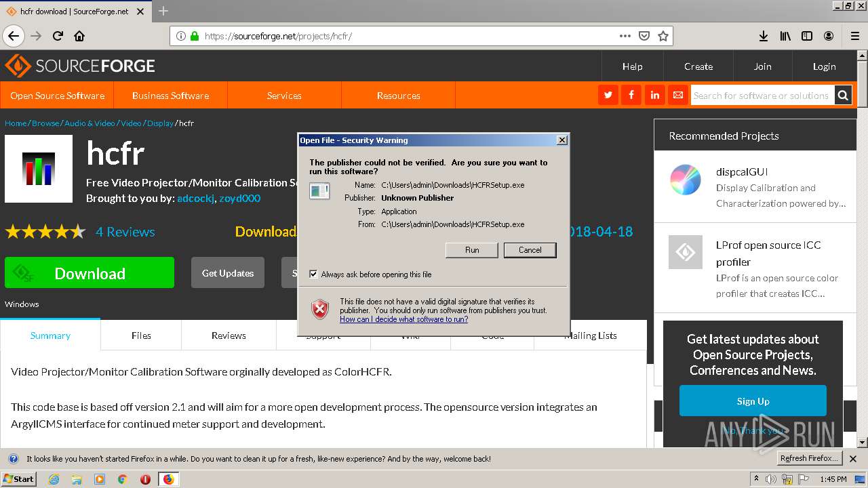
Task: Click SourceForge Facebook icon
Action: (x=631, y=95)
